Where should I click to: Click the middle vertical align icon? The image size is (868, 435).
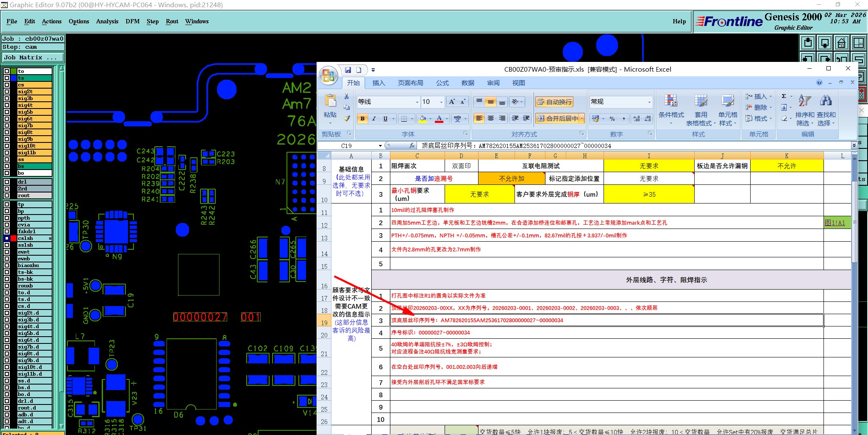tap(490, 102)
